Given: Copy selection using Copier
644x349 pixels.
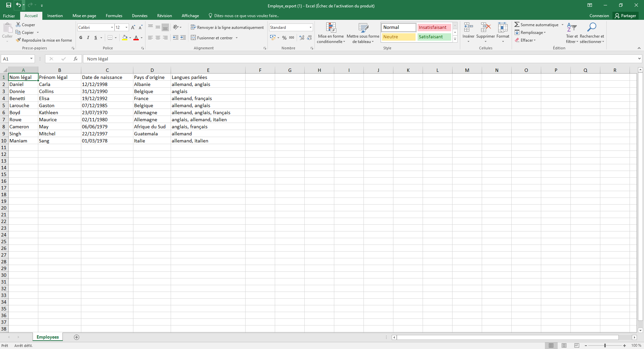Looking at the screenshot, I should pos(25,33).
